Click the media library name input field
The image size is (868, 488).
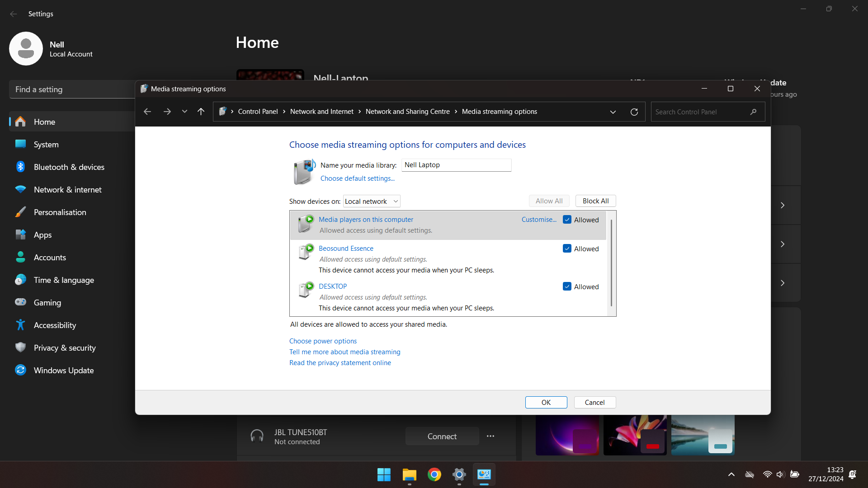click(456, 165)
